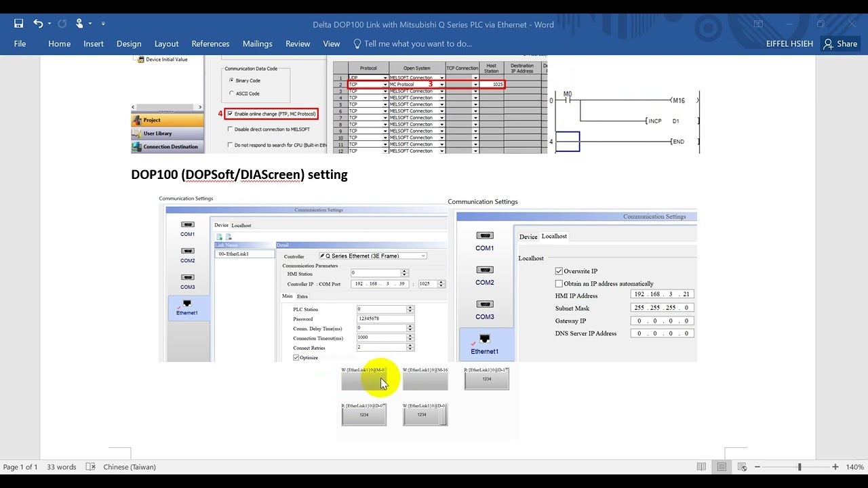The height and width of the screenshot is (488, 868).
Task: Select COM2 port in the smaller Communication Settings image
Action: [x=187, y=255]
